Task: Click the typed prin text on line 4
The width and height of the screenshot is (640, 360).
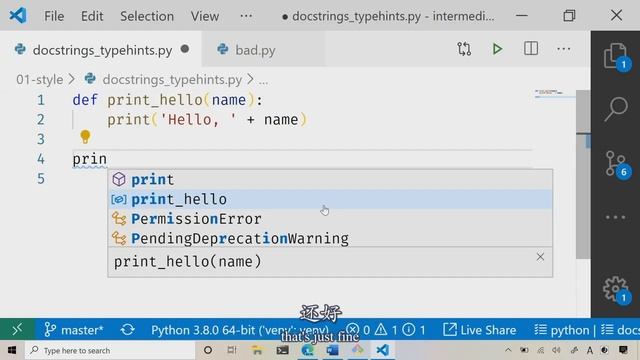Action: 90,159
